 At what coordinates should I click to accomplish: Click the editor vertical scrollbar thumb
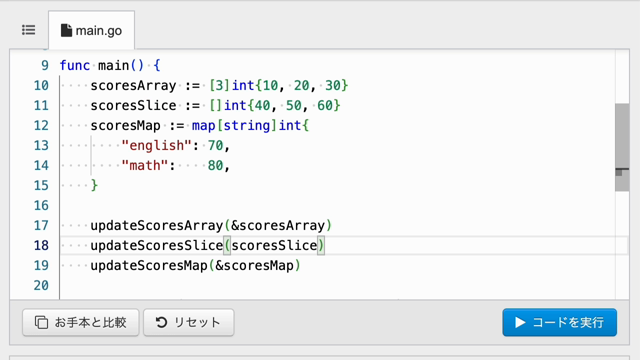[x=622, y=147]
